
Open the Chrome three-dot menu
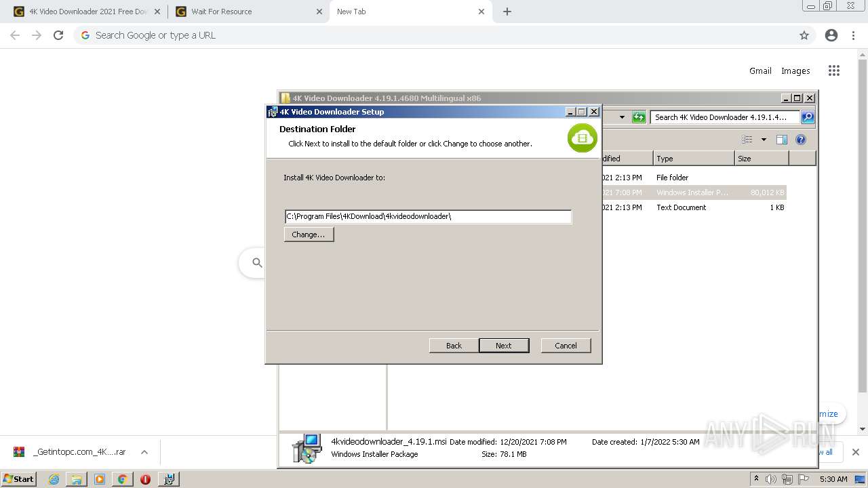(x=854, y=35)
